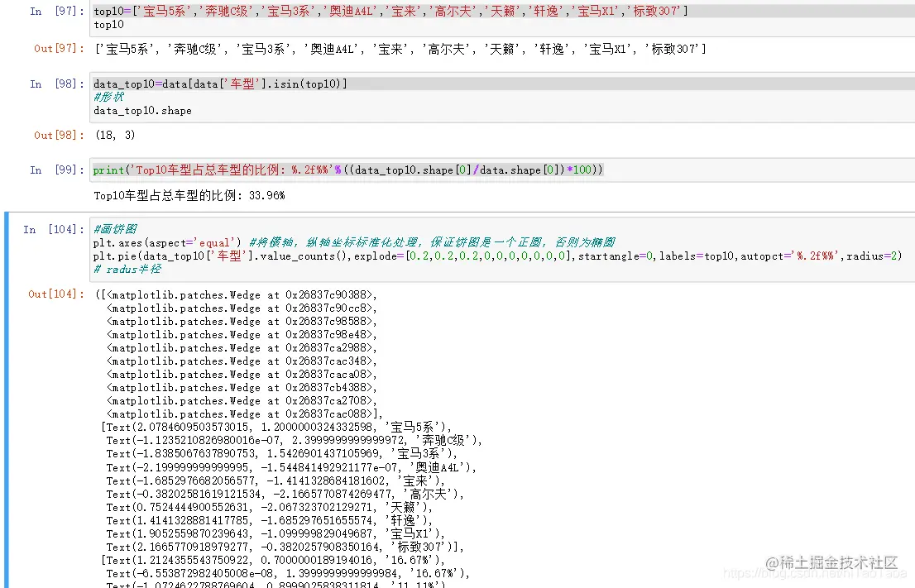The width and height of the screenshot is (915, 588).
Task: Click the Text line labeled '标致307'
Action: (285, 547)
